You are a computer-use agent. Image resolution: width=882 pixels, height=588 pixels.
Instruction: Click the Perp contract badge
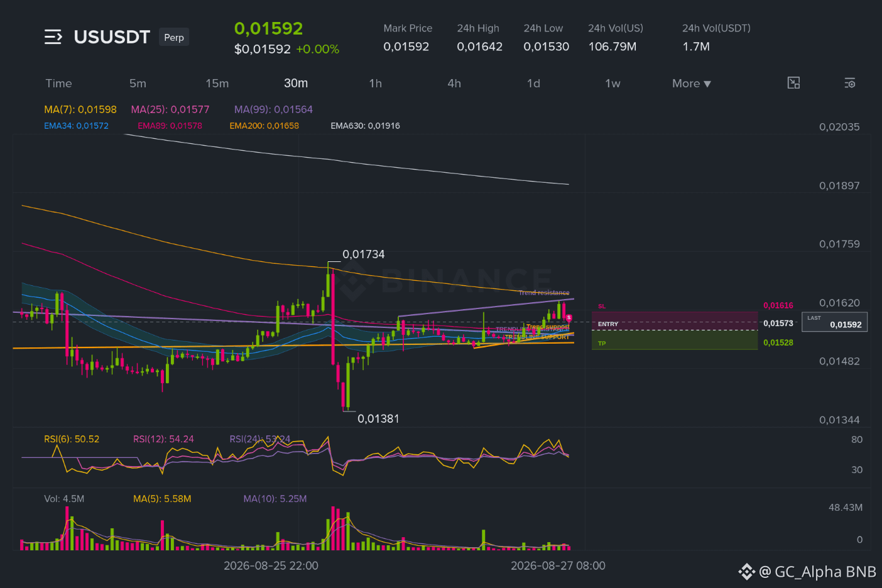pos(174,37)
